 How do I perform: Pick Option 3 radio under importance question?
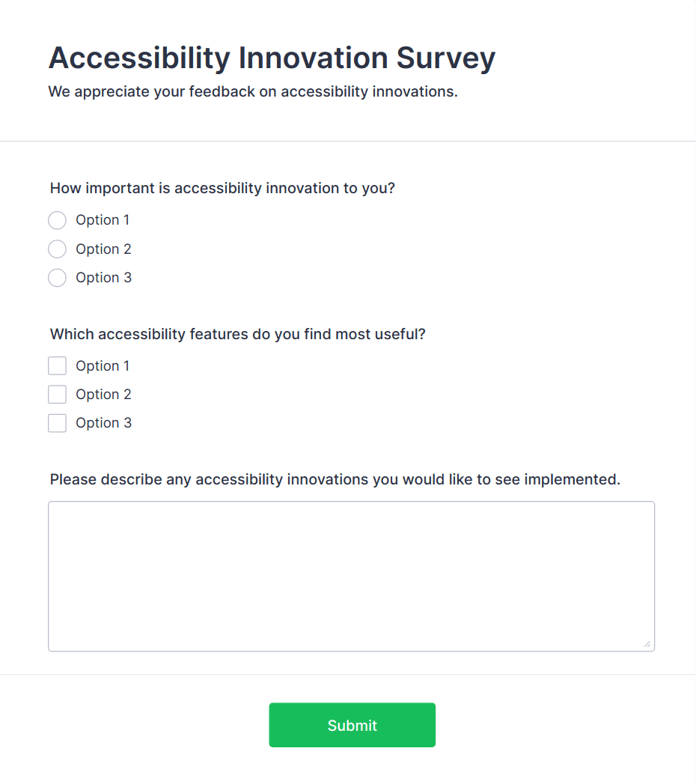[x=57, y=278]
